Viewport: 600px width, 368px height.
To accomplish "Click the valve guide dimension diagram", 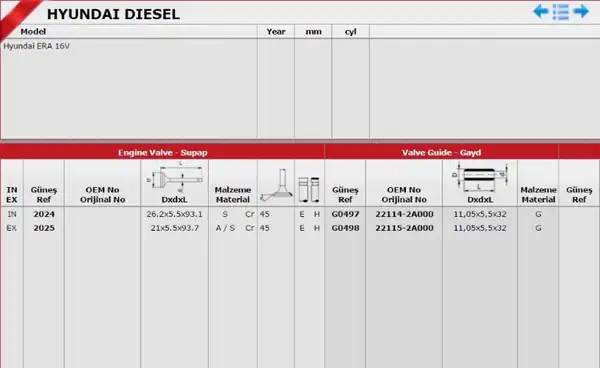I will point(480,177).
